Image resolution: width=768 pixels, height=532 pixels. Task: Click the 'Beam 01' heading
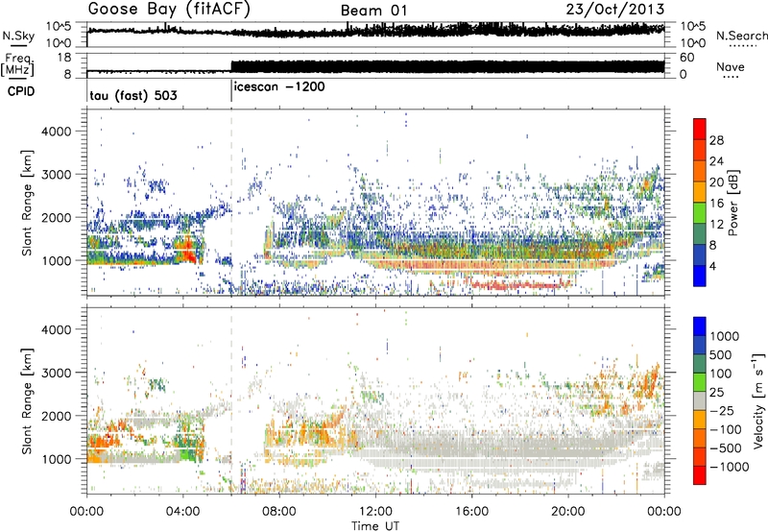pos(373,11)
